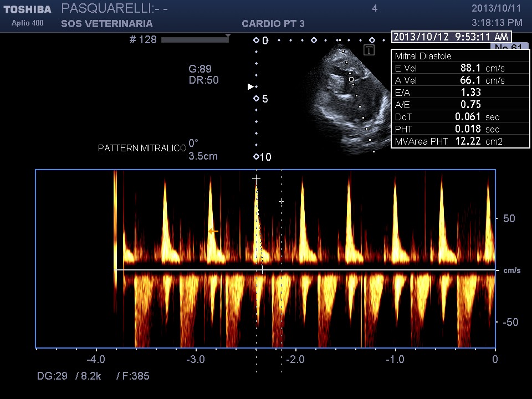Click the CARDIO PT 3 preset label
This screenshot has height=399, width=532.
273,24
